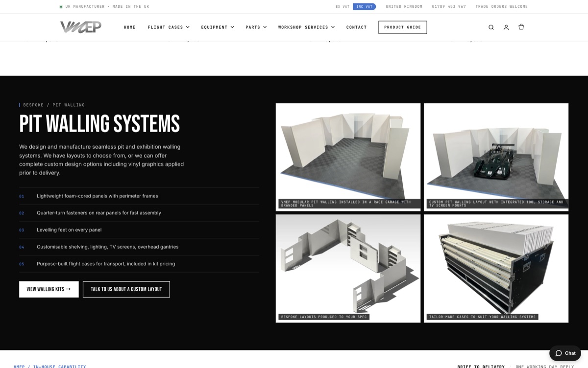The image size is (588, 368).
Task: Expand the Parts dropdown menu
Action: [x=256, y=27]
